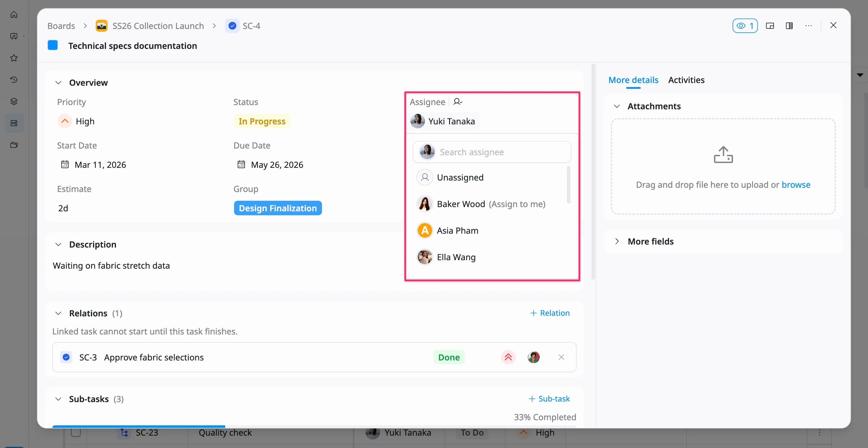The image size is (868, 448).
Task: Collapse the Overview section
Action: [58, 82]
